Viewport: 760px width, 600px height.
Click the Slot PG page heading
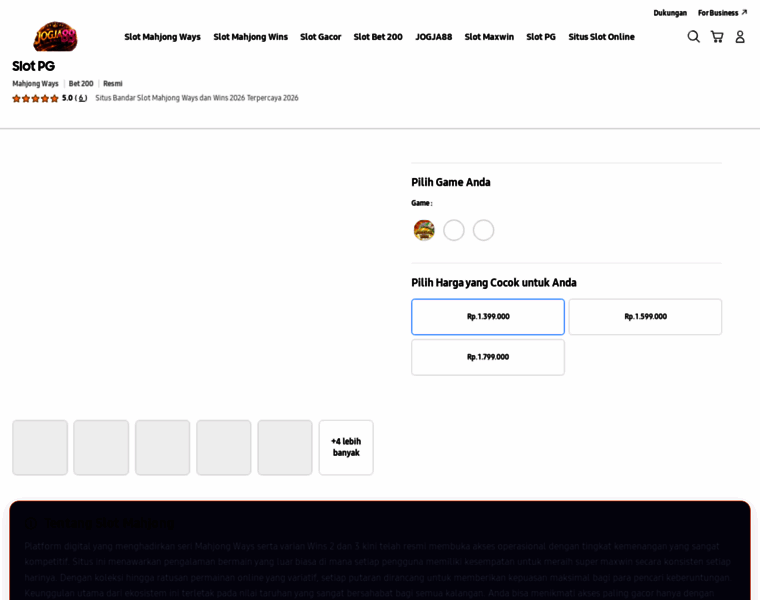(x=33, y=66)
